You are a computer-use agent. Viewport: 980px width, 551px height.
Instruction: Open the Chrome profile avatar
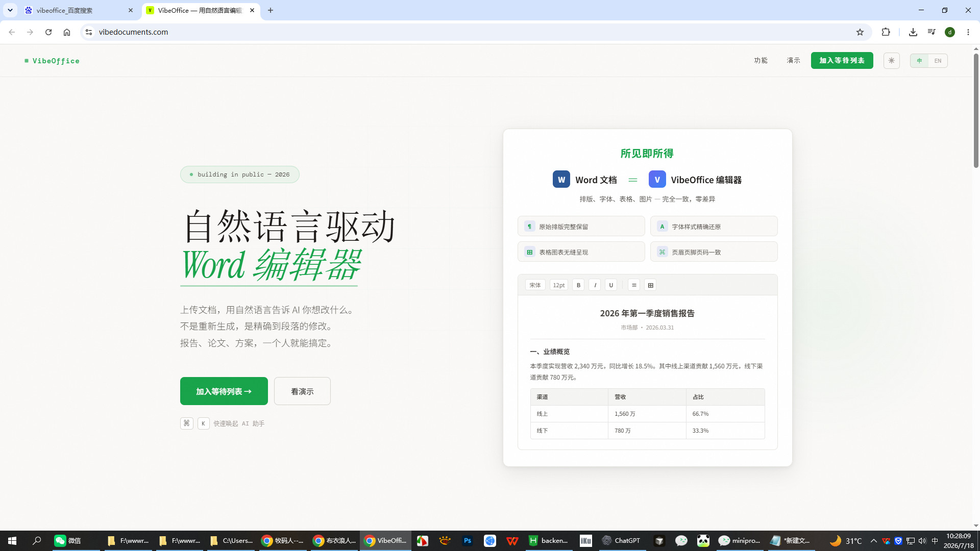(950, 32)
